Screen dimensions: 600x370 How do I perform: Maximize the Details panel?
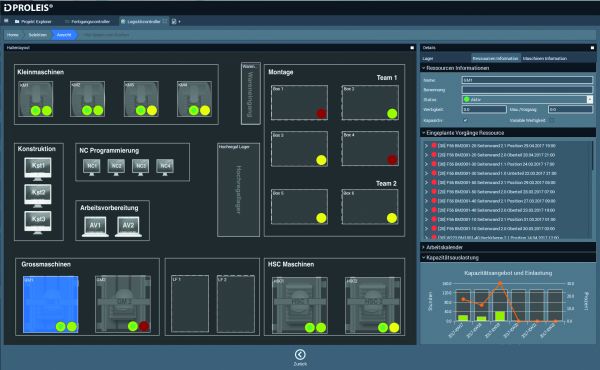(x=592, y=48)
